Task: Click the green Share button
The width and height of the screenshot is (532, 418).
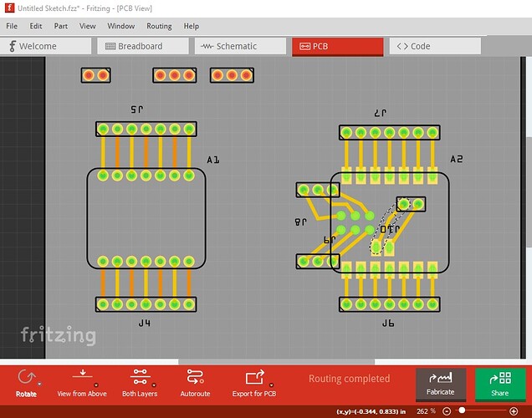Action: [499, 385]
